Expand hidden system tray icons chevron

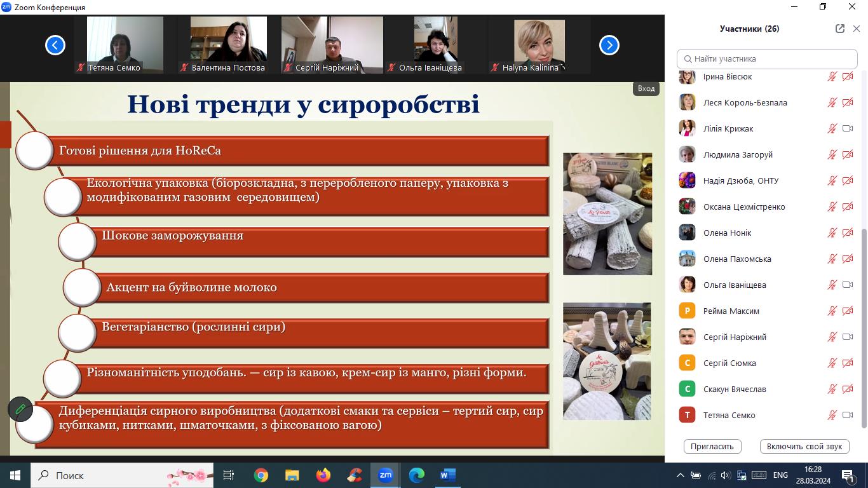(681, 475)
